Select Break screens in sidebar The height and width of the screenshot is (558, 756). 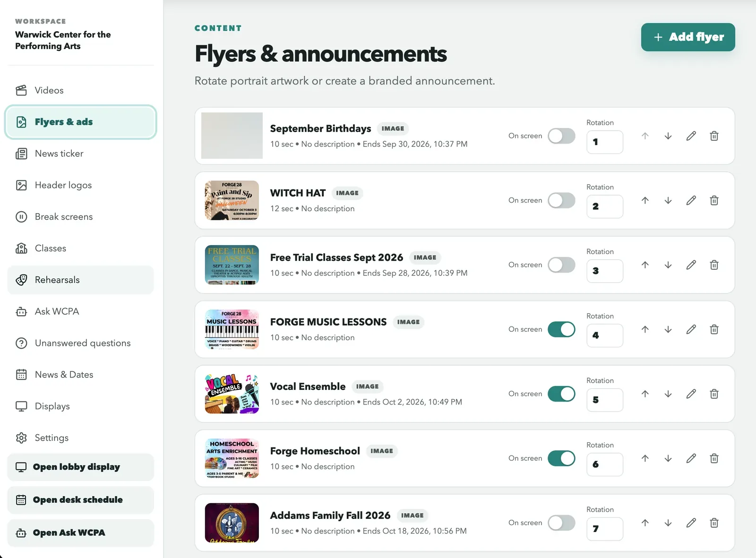pyautogui.click(x=80, y=217)
